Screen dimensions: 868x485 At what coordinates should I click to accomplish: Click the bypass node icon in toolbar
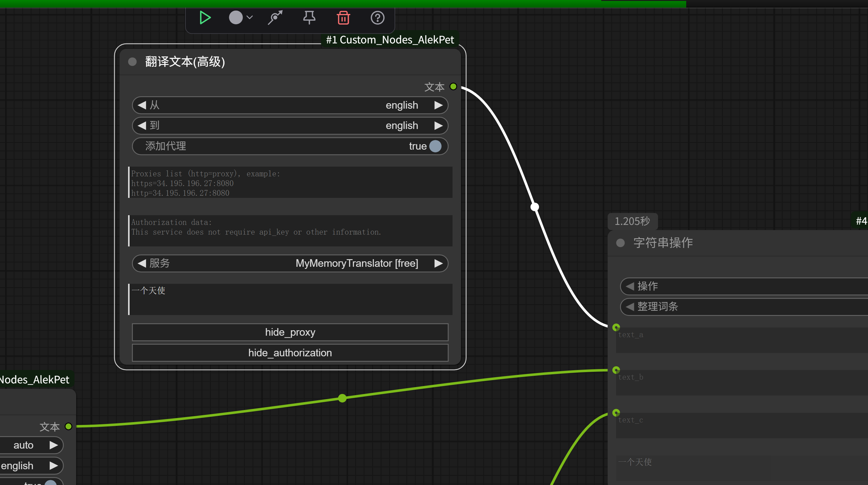(275, 18)
